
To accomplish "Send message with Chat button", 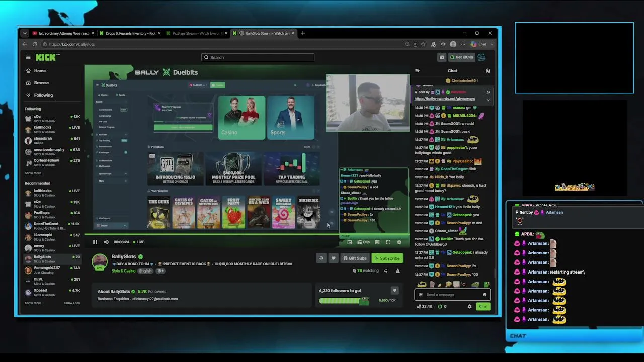I will pyautogui.click(x=483, y=306).
